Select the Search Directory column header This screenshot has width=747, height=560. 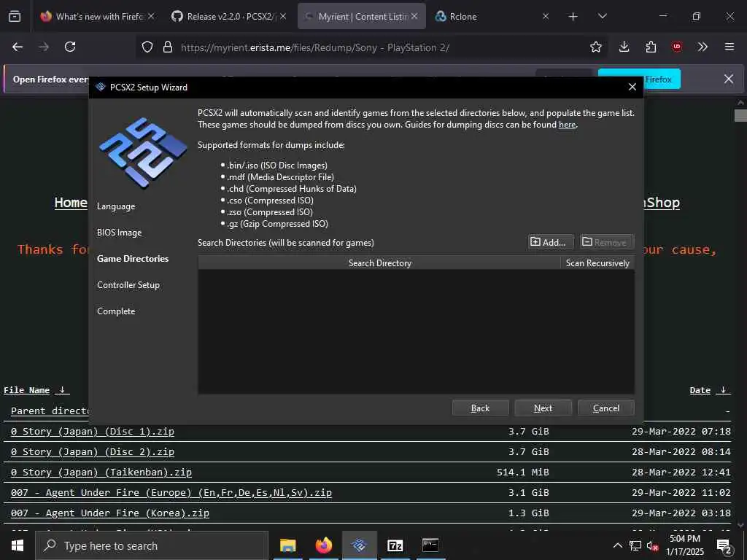point(379,262)
